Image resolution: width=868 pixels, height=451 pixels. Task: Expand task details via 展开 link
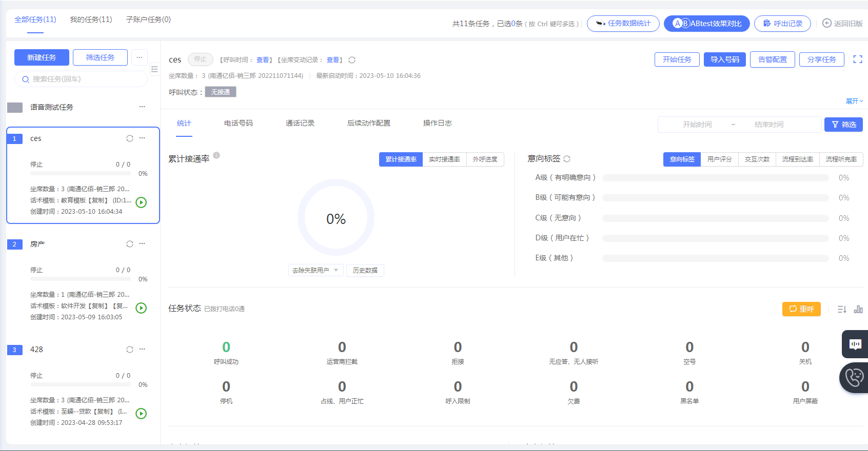click(x=854, y=101)
